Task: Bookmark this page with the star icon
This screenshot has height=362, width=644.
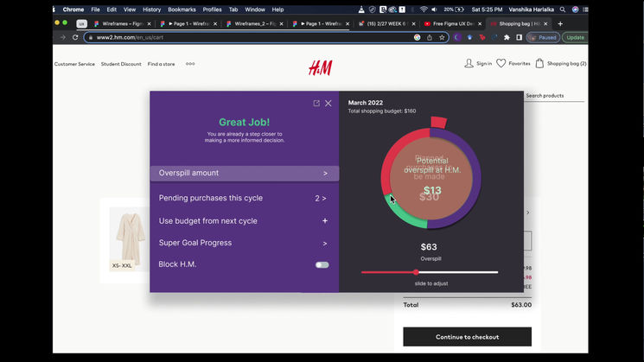Action: 442,37
